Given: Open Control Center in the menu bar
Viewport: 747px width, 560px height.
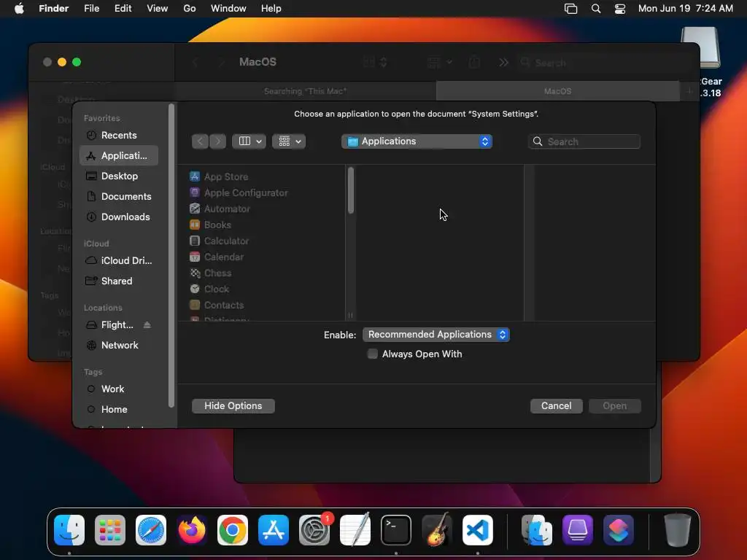Looking at the screenshot, I should [620, 9].
